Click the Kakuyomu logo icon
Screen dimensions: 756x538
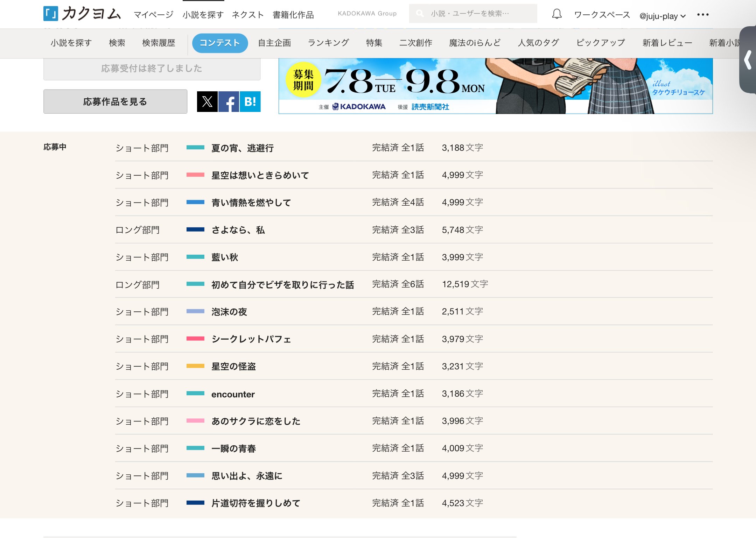tap(51, 14)
